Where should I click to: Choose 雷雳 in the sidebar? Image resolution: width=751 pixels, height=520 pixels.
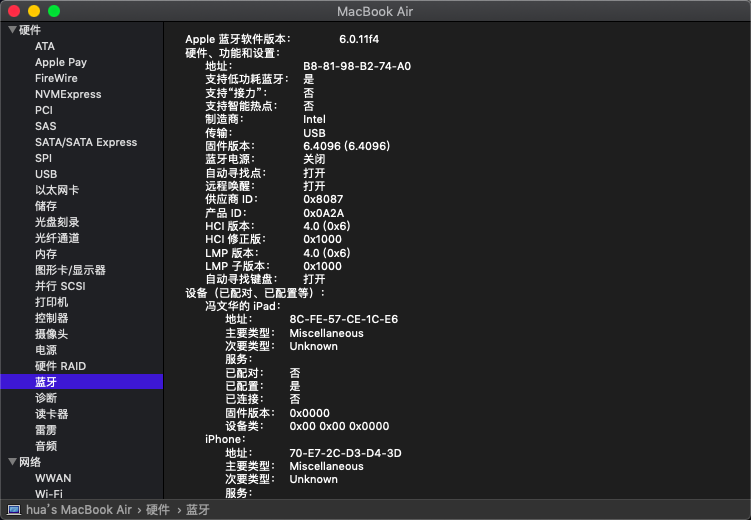pyautogui.click(x=46, y=430)
